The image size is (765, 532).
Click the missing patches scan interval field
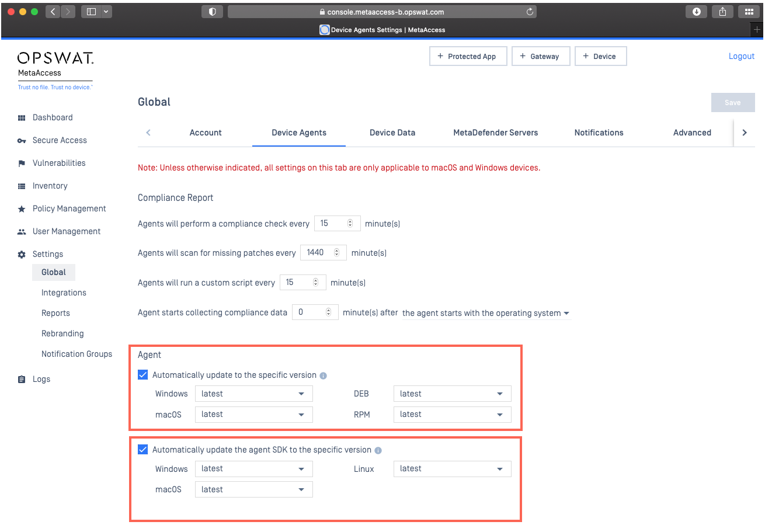pos(324,252)
